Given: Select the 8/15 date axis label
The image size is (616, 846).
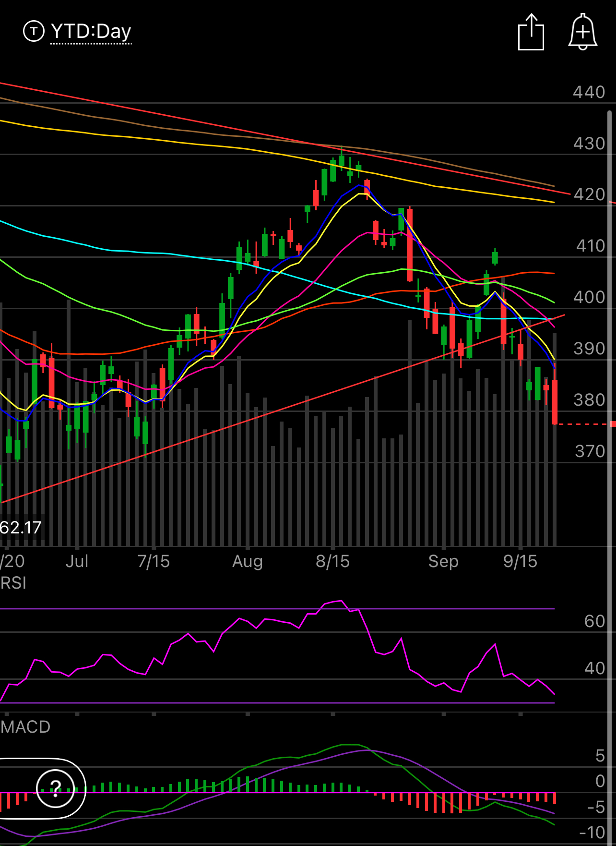Looking at the screenshot, I should pos(332,561).
